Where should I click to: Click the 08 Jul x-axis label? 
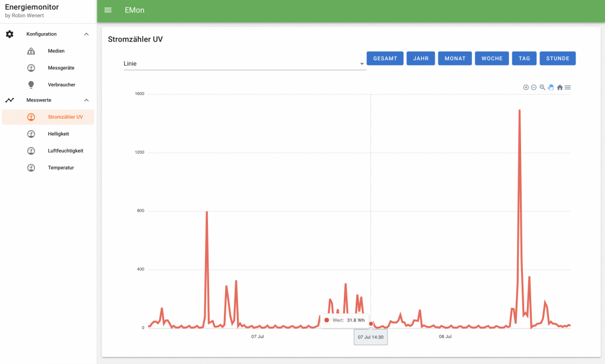[445, 337]
